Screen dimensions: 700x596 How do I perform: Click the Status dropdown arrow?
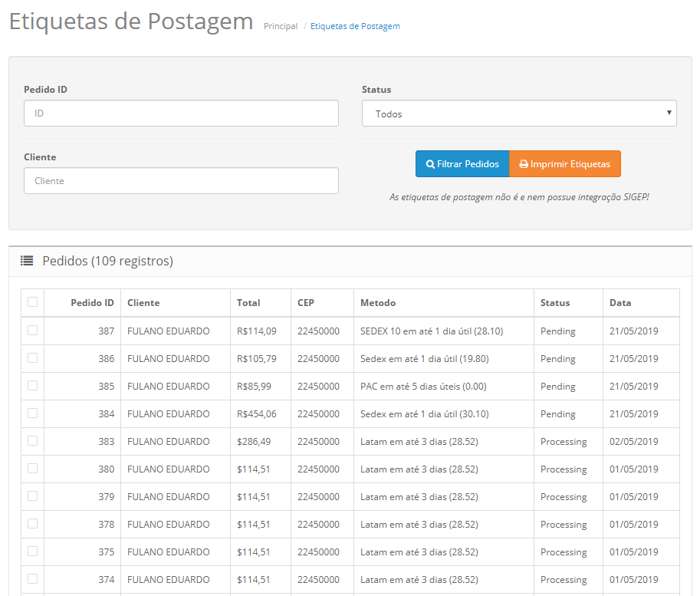(669, 114)
